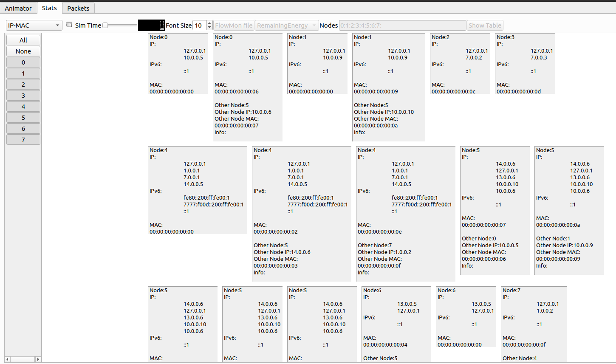Open the Packets tab
616x364 pixels.
tap(78, 8)
